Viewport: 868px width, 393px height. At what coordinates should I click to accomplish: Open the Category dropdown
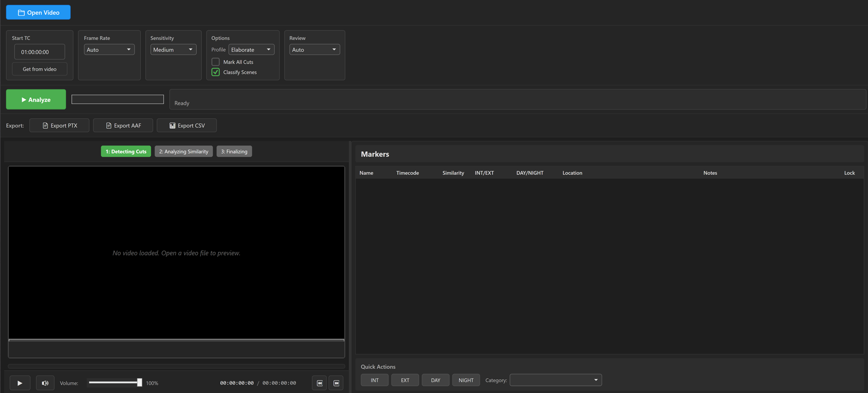(556, 380)
